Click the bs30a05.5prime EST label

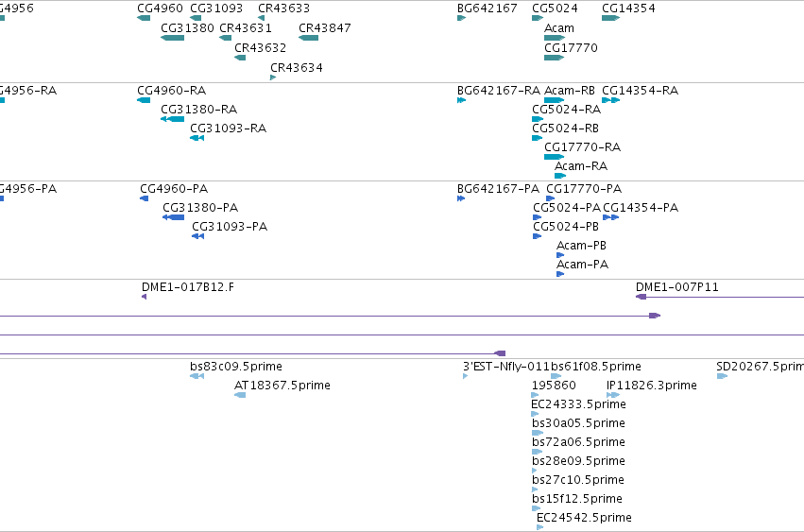click(578, 423)
